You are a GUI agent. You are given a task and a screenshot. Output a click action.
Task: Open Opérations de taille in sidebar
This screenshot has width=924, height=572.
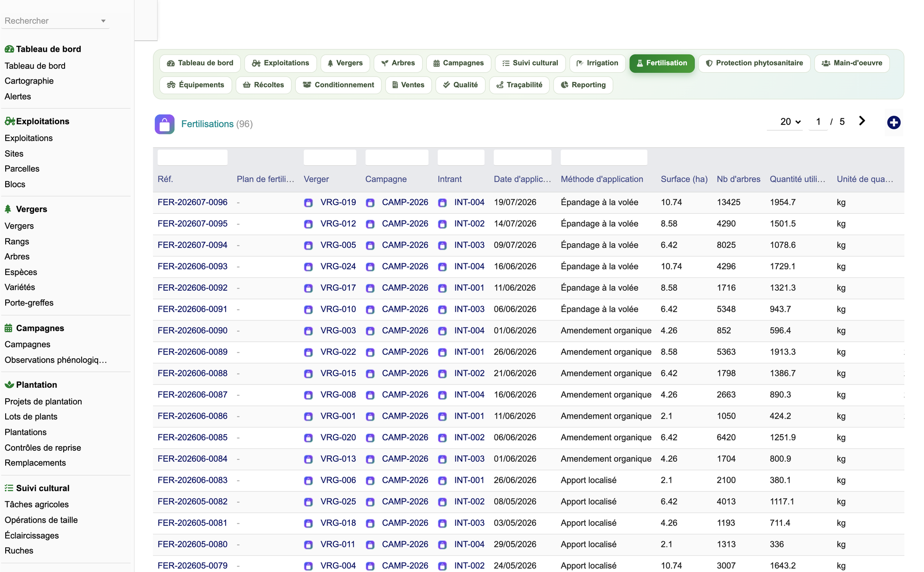(x=41, y=520)
